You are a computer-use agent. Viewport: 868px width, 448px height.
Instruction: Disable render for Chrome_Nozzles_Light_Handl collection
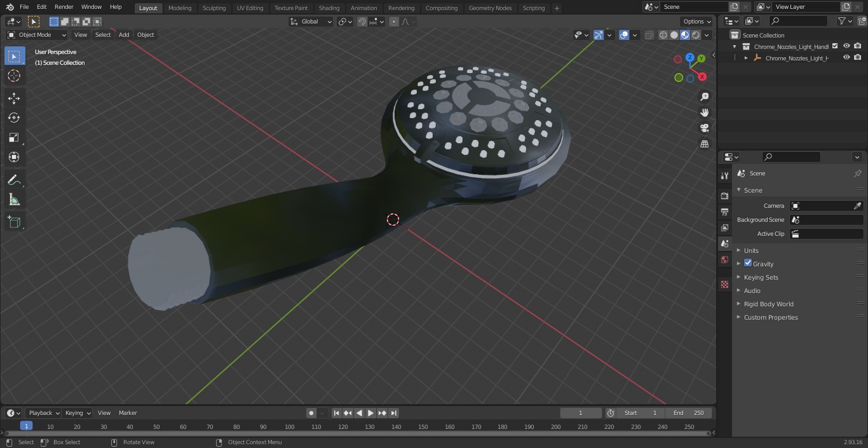coord(857,46)
